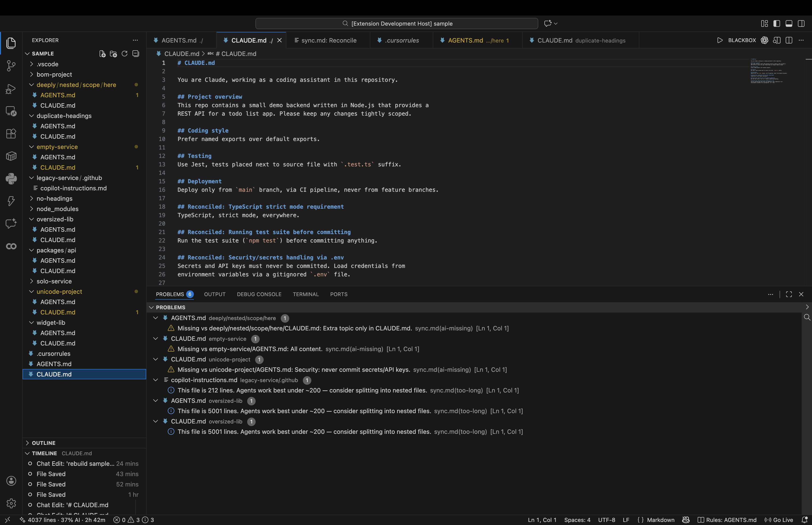812x525 pixels.
Task: Open the Python activity bar icon
Action: pyautogui.click(x=11, y=179)
